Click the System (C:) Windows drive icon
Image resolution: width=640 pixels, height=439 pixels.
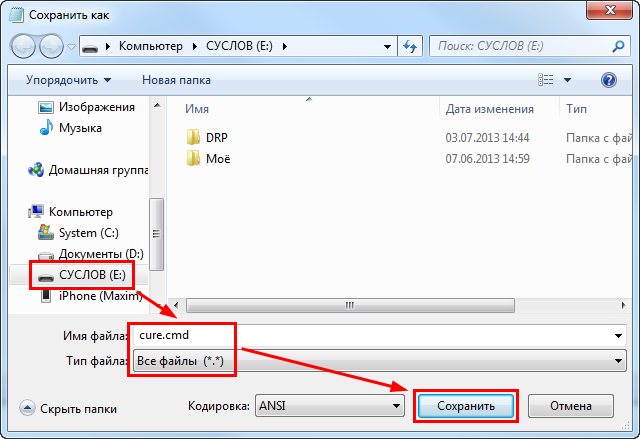coord(46,232)
